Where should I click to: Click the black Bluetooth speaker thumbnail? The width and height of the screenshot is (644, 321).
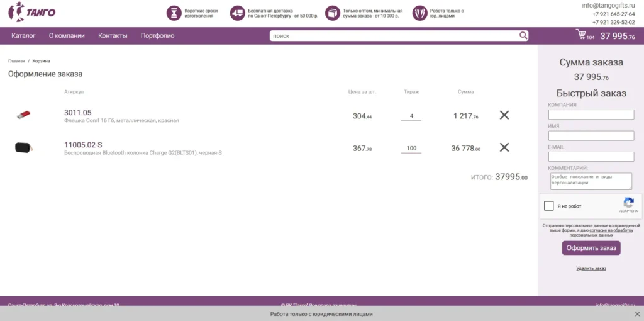click(24, 147)
